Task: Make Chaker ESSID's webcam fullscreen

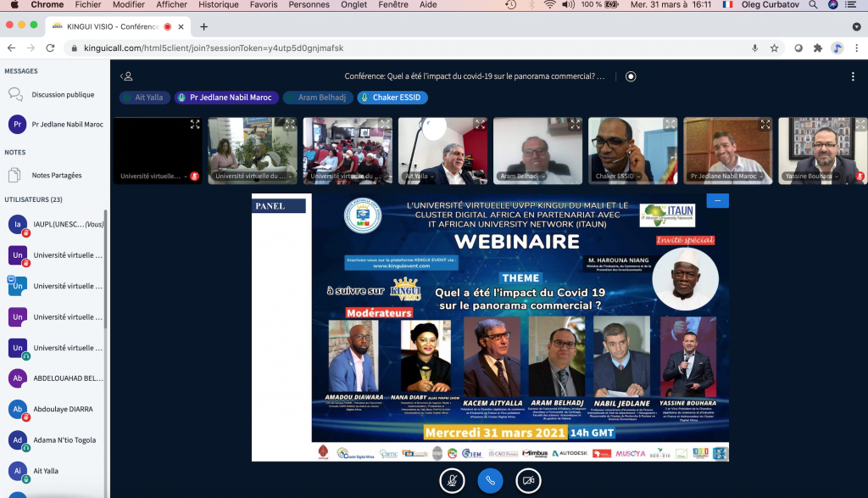Action: point(670,125)
